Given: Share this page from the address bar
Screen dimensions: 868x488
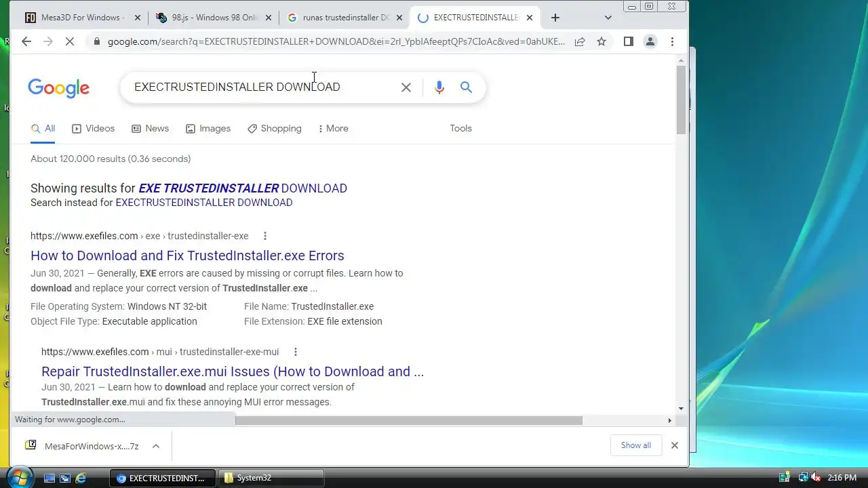Looking at the screenshot, I should click(580, 41).
